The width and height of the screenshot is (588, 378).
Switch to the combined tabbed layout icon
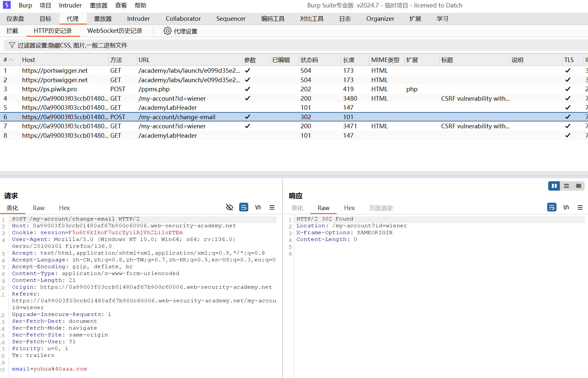(578, 186)
